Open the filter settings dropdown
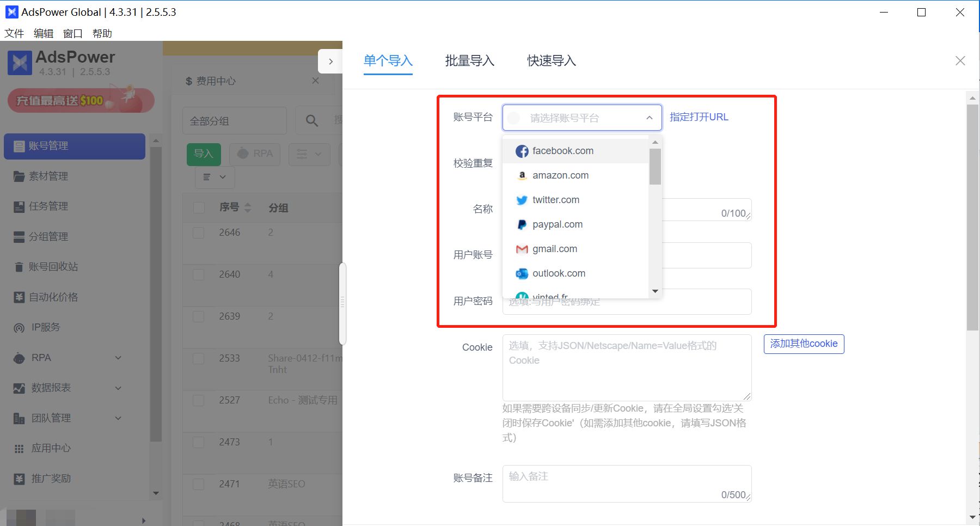980x526 pixels. click(x=309, y=154)
